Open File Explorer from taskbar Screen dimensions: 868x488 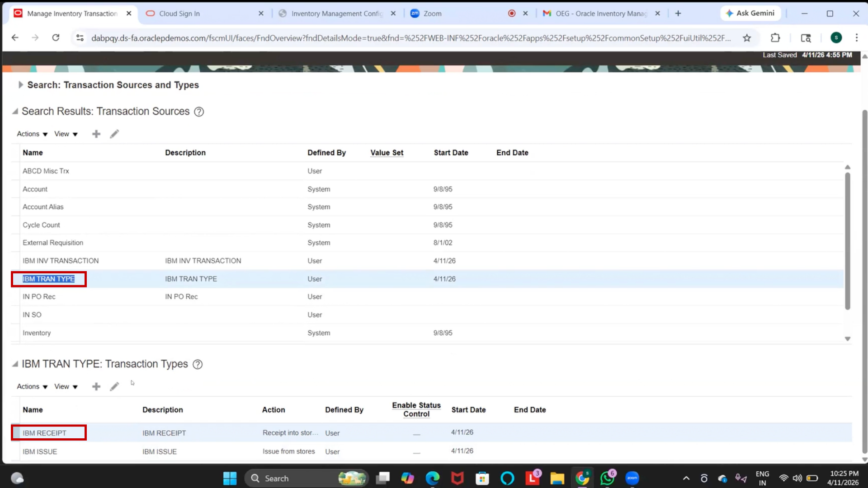click(557, 478)
